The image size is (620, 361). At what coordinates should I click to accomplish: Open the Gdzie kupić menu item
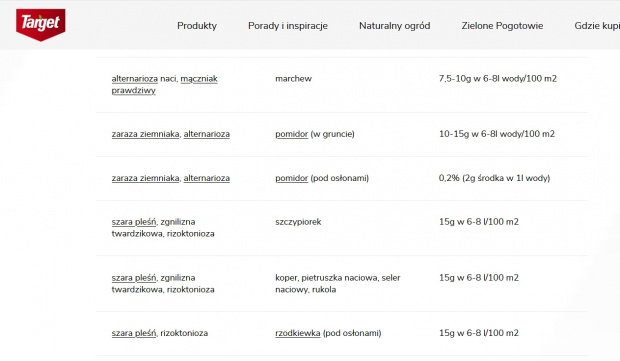[597, 26]
